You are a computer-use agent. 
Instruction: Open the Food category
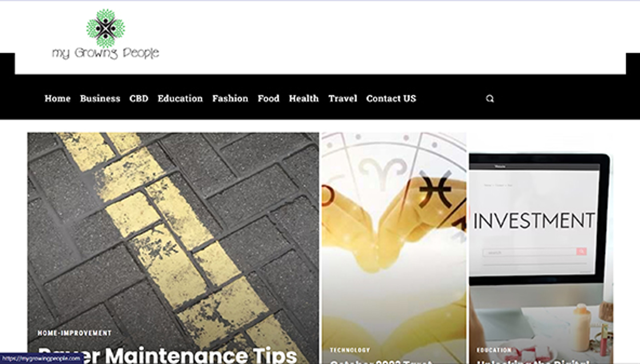coord(268,99)
